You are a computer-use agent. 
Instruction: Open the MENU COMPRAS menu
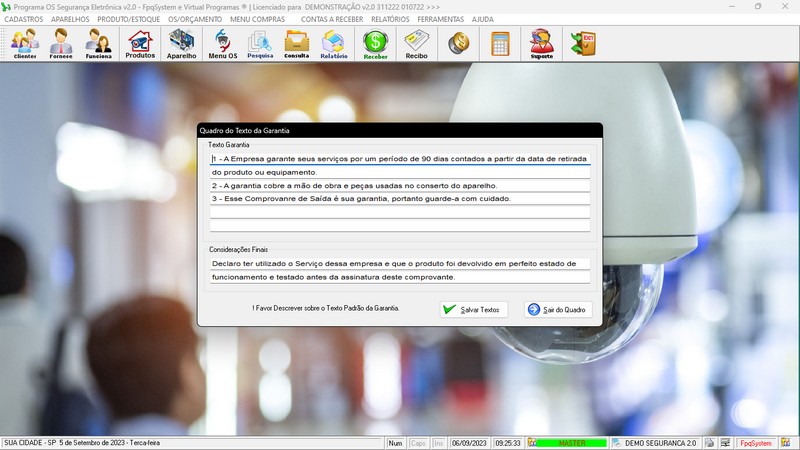[257, 19]
